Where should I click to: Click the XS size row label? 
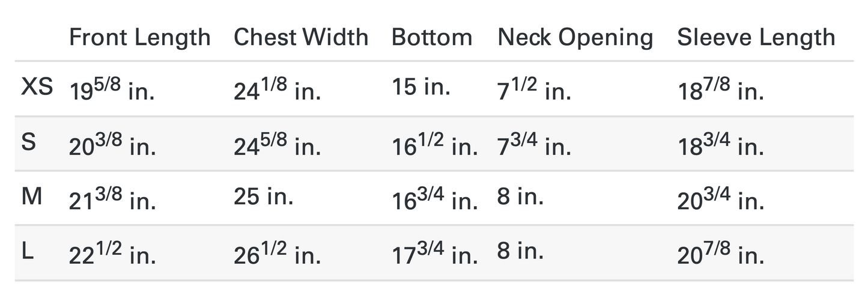[37, 88]
